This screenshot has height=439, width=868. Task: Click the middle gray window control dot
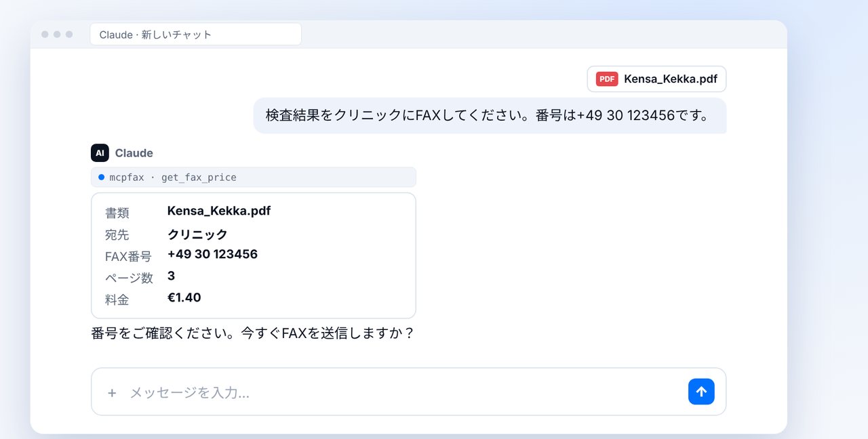(57, 35)
